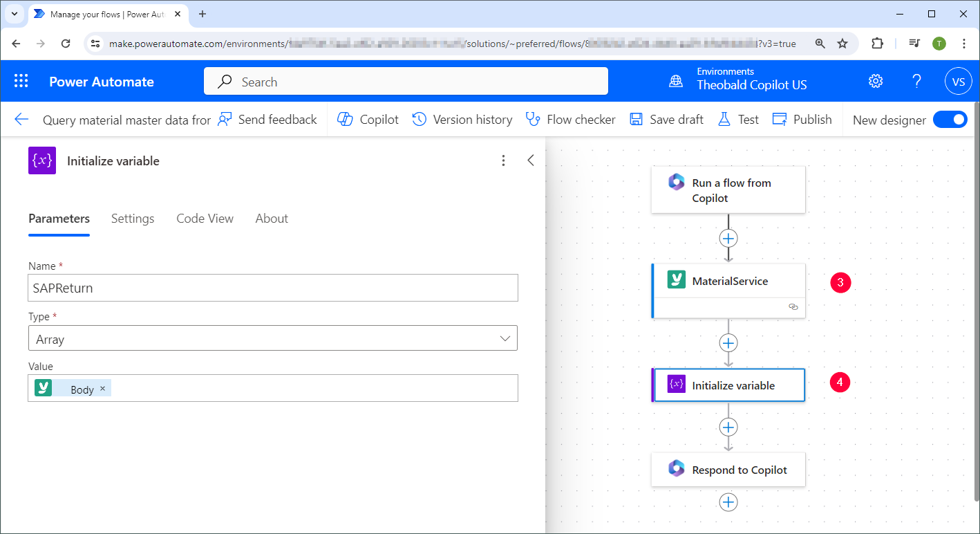The width and height of the screenshot is (980, 534).
Task: Open Version history
Action: [x=462, y=120]
